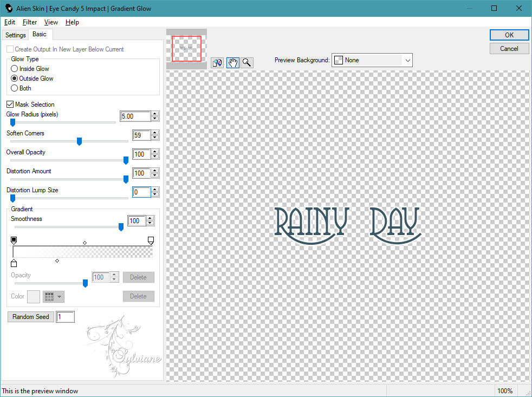
Task: Close the Gradient Glow dialog
Action: 519,8
